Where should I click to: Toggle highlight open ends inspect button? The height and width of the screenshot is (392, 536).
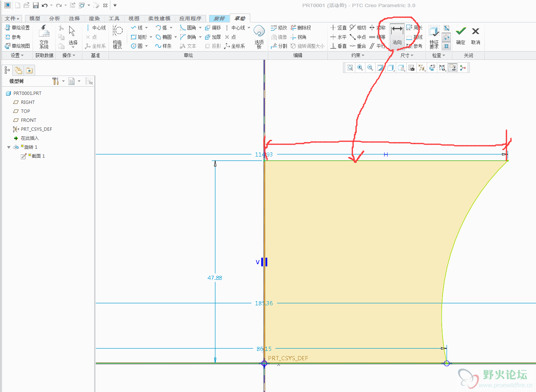point(446,37)
